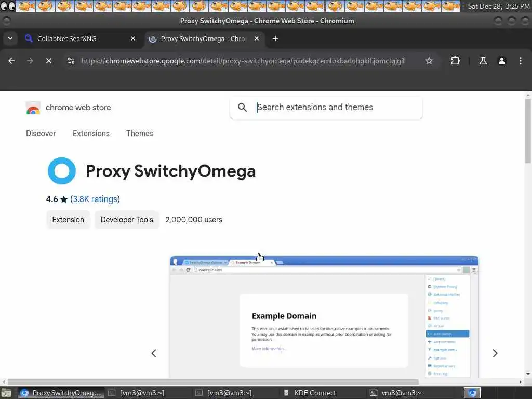Open the Themes section
Viewport: 532px width, 399px height.
coord(140,134)
